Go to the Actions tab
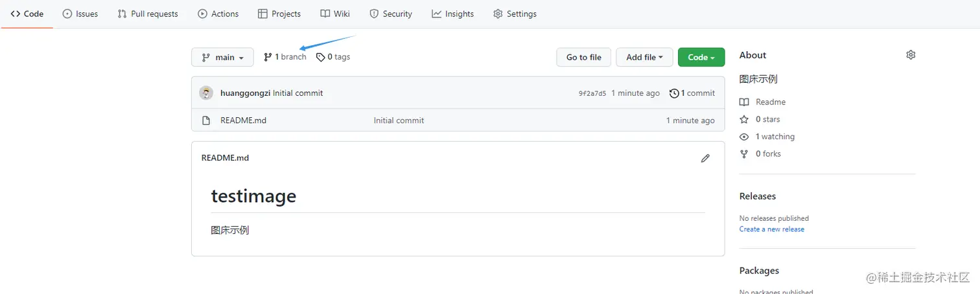Screen dimensions: 980x294 218,14
